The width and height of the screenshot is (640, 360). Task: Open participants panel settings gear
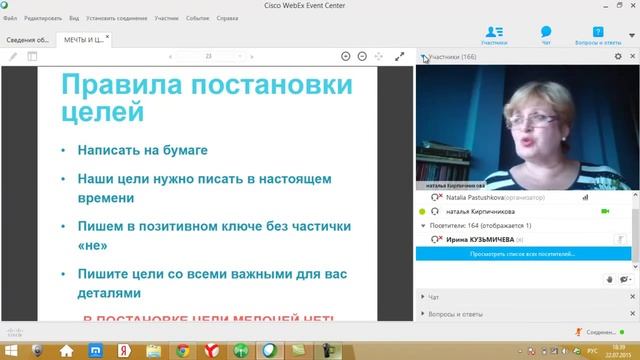click(618, 56)
